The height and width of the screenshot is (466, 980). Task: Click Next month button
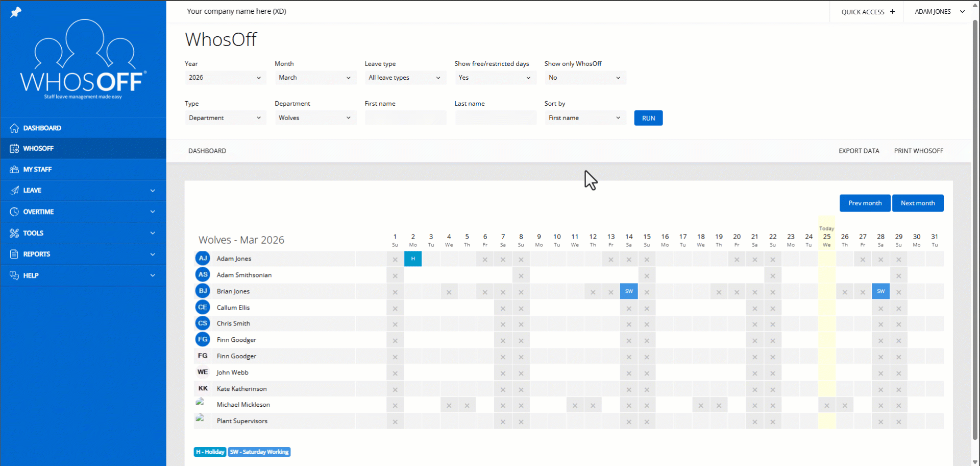(x=918, y=203)
